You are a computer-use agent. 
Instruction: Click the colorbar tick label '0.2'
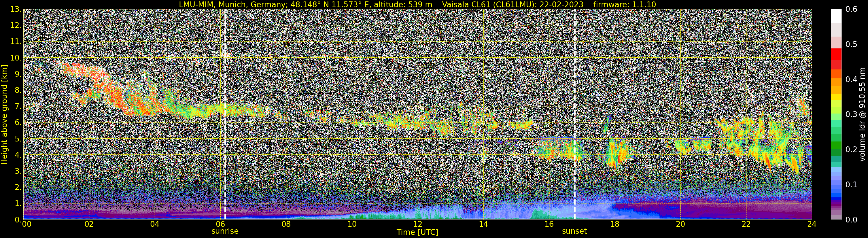point(852,150)
